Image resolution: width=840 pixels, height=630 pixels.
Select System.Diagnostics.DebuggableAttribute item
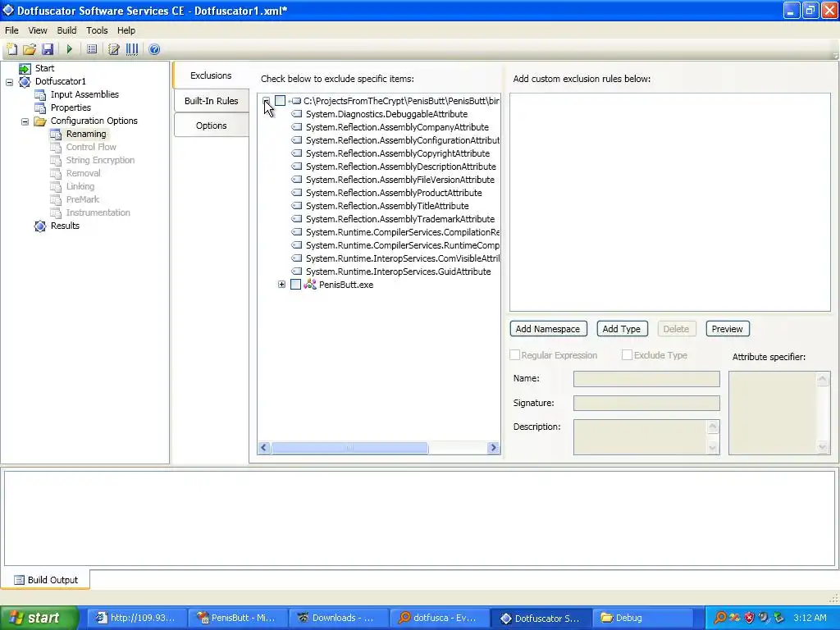tap(386, 114)
